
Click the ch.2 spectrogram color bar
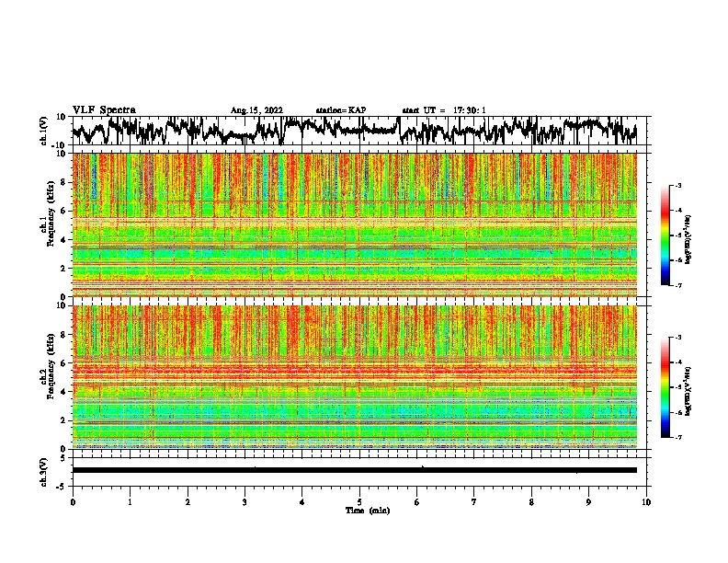(665, 387)
